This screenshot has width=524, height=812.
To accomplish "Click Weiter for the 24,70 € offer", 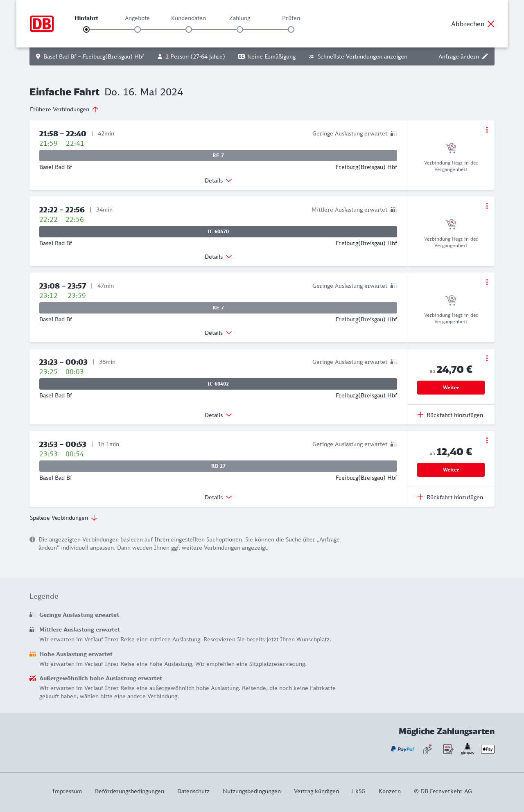I will tap(451, 388).
